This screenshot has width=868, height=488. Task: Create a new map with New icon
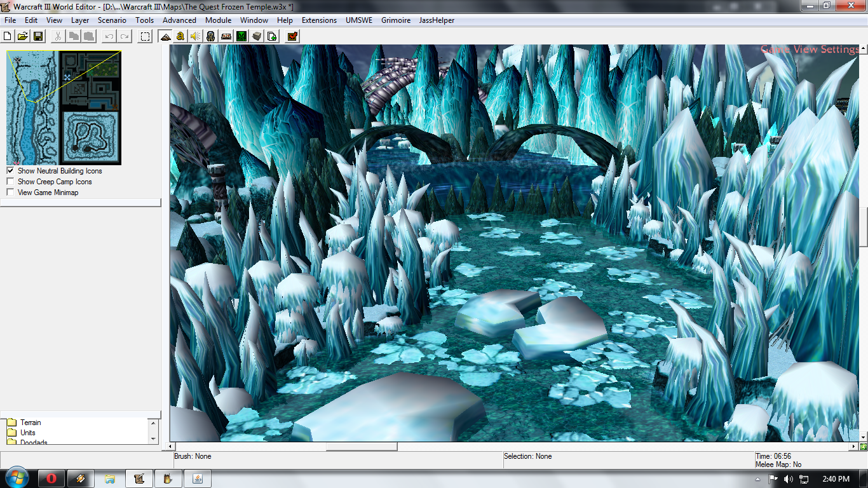8,36
